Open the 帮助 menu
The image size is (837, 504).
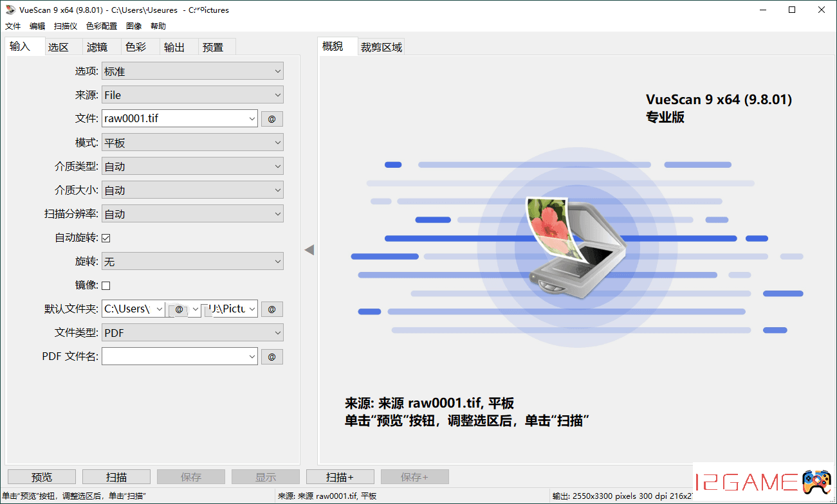pos(158,26)
